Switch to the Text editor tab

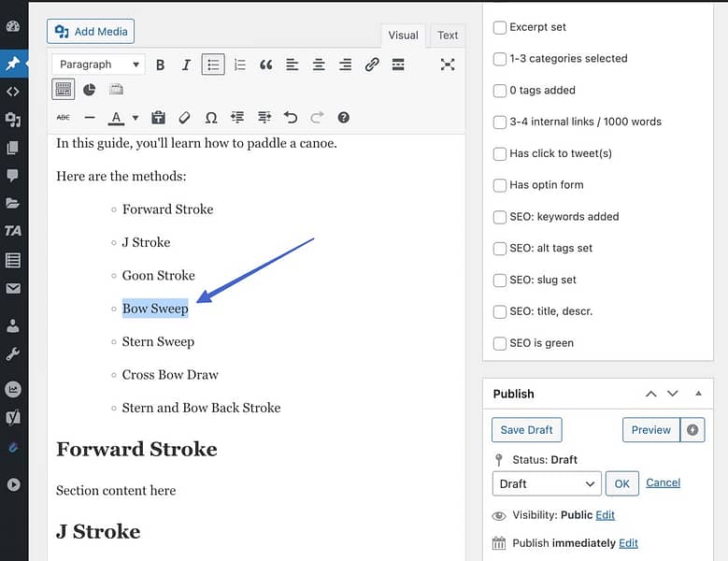pyautogui.click(x=448, y=36)
